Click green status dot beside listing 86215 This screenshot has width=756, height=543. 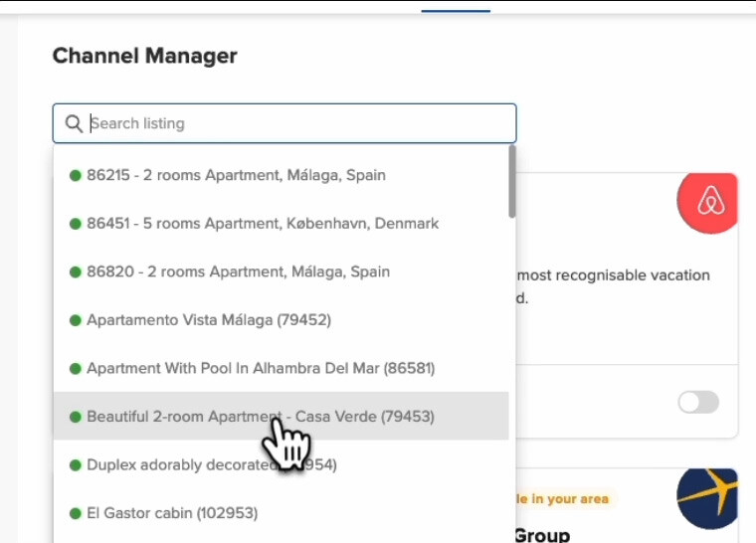(x=75, y=176)
